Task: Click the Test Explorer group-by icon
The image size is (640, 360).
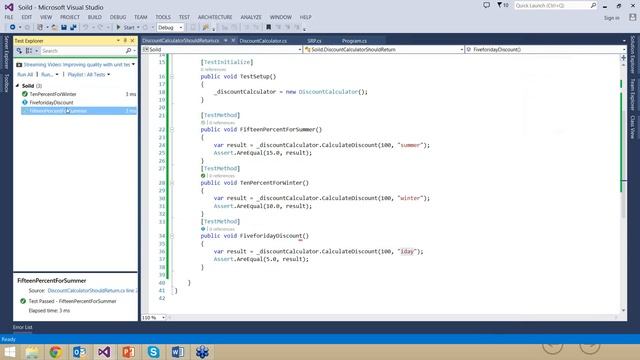Action: click(29, 51)
